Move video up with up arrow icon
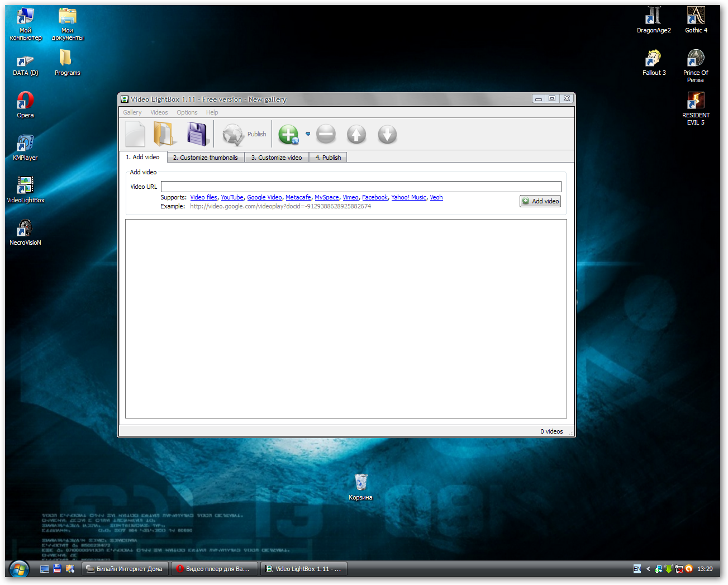The height and width of the screenshot is (585, 728). [x=356, y=135]
